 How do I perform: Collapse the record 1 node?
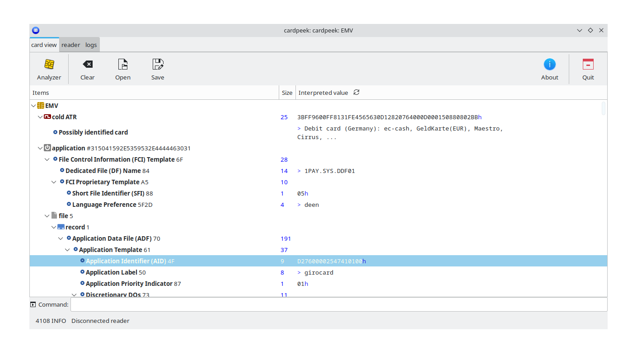54,227
